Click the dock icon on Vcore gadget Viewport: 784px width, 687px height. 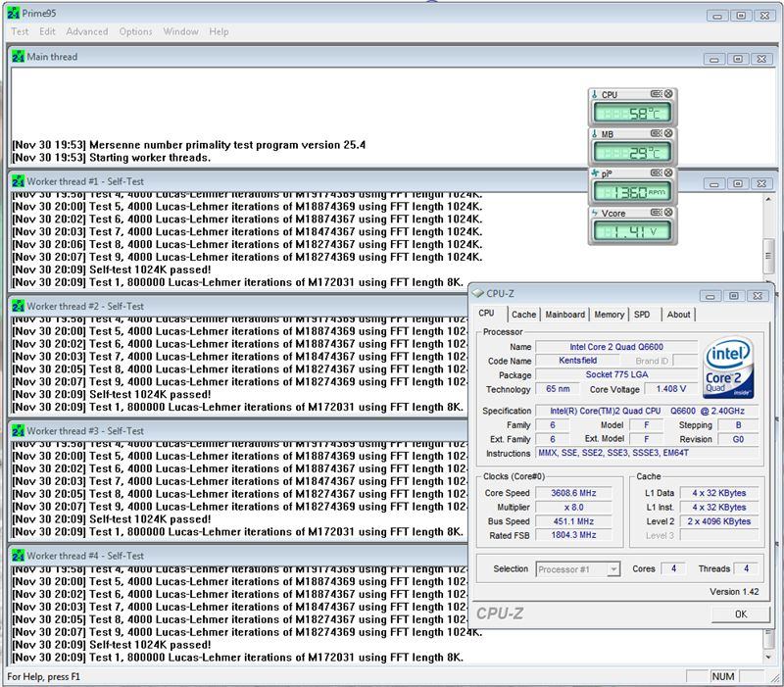coord(656,212)
